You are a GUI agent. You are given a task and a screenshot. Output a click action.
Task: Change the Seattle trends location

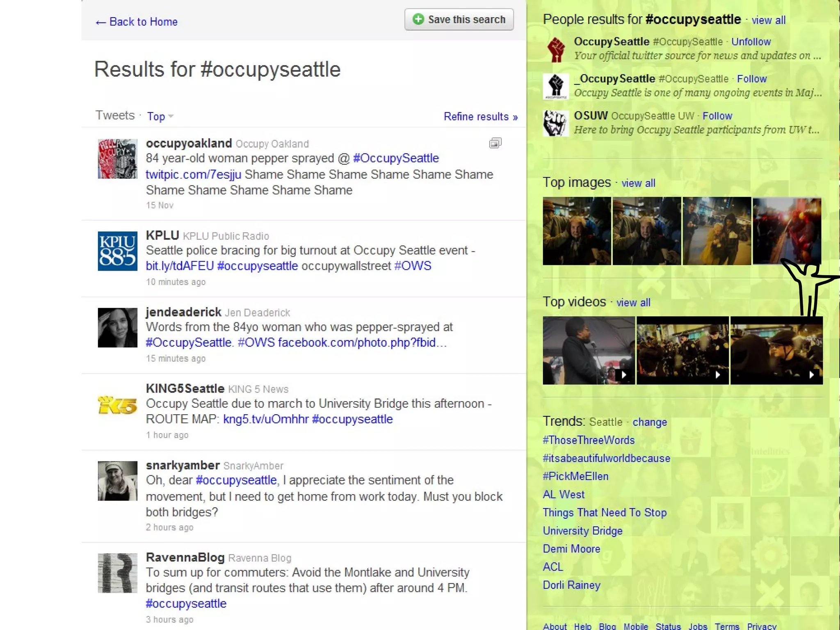click(x=649, y=422)
